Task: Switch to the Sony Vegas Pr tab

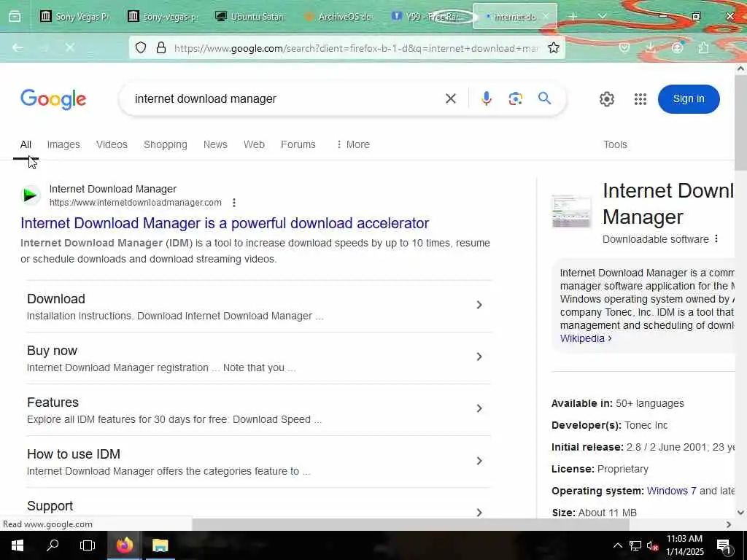Action: point(75,17)
